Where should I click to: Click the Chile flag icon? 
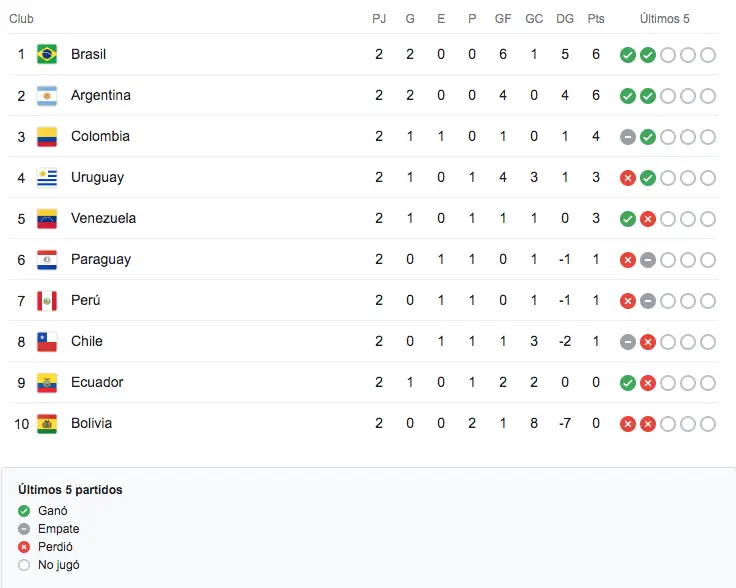(x=47, y=342)
